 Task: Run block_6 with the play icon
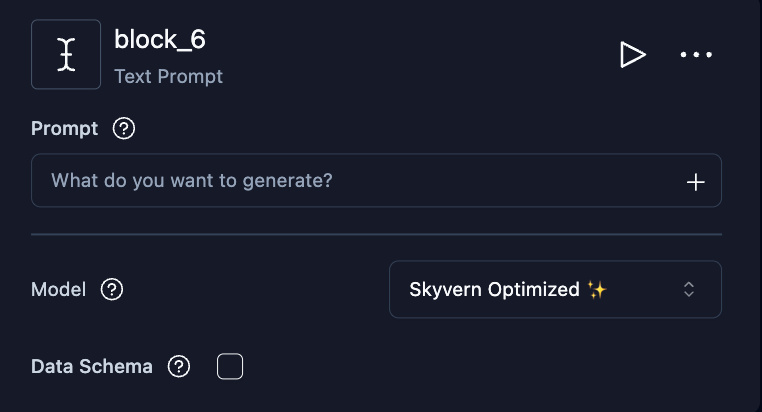point(632,55)
